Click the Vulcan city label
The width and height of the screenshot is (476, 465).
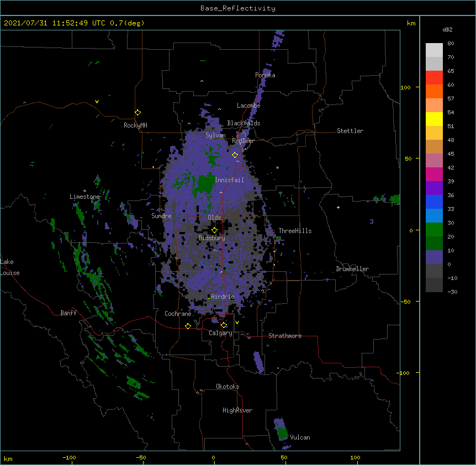(300, 437)
